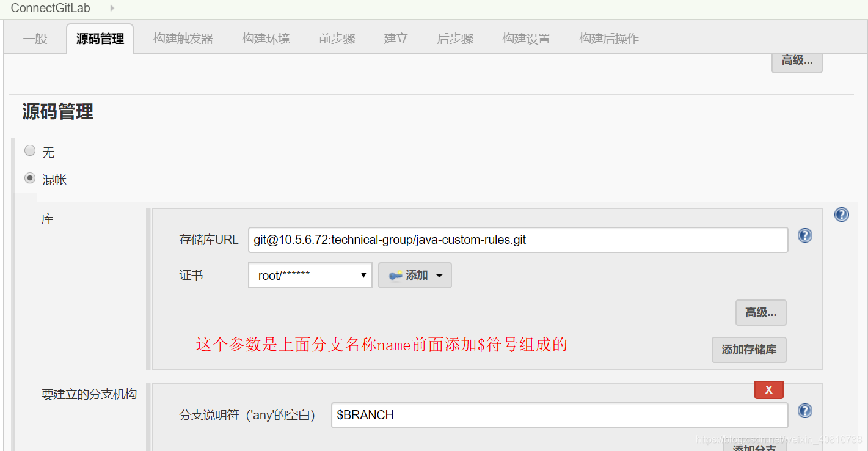Click the $BRANCH branch specifier field
Viewport: 868px width, 451px height.
[x=560, y=415]
